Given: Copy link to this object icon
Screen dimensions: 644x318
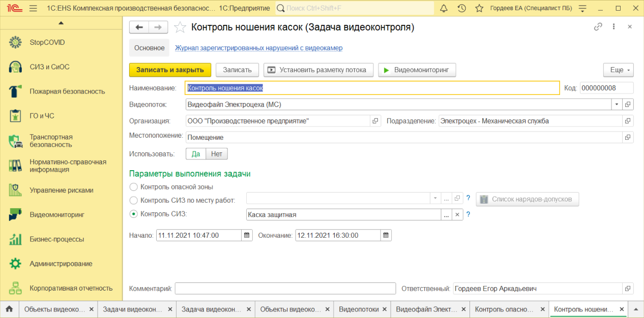Looking at the screenshot, I should pyautogui.click(x=598, y=27).
